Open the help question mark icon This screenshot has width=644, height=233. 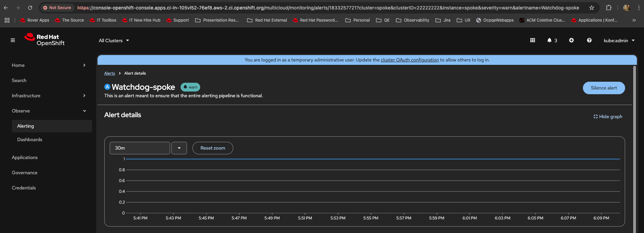589,40
